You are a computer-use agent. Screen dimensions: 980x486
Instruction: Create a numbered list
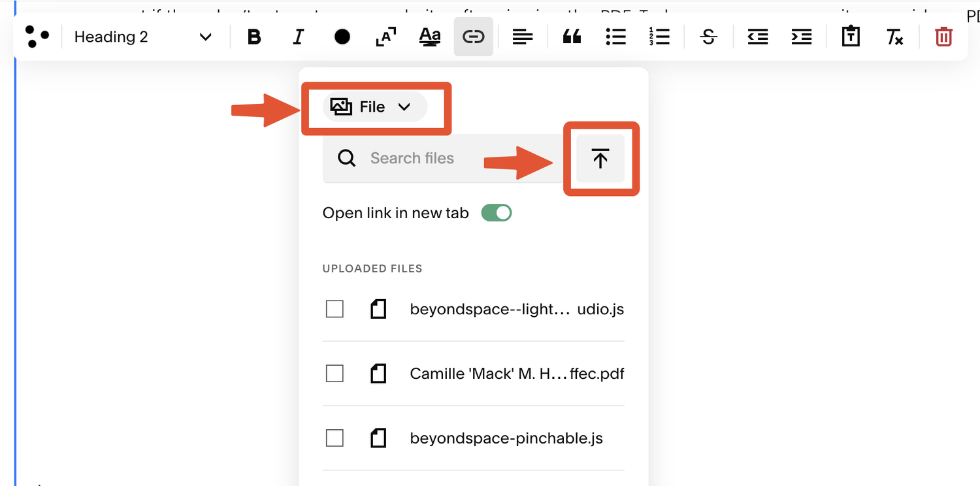point(660,37)
